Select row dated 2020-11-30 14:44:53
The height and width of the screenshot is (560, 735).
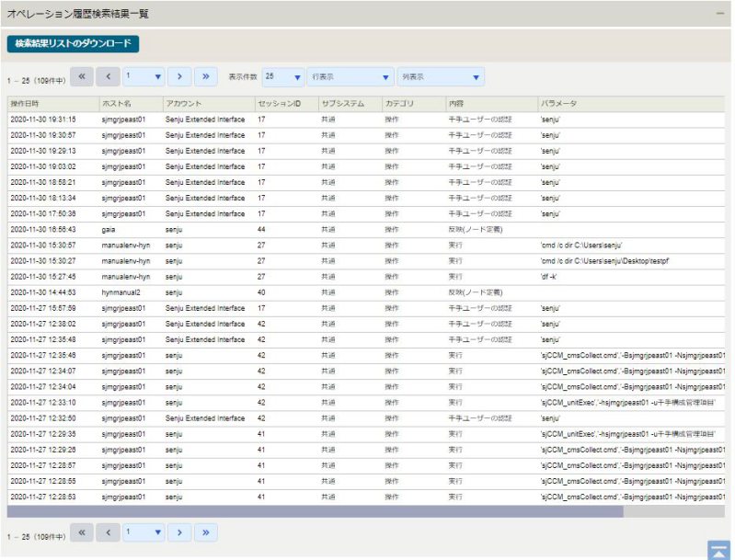coord(366,292)
